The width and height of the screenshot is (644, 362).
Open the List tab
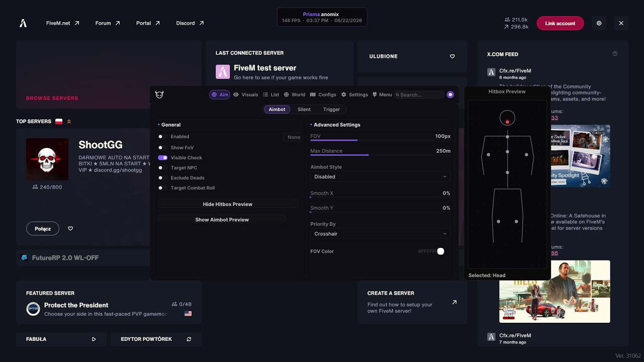(271, 95)
